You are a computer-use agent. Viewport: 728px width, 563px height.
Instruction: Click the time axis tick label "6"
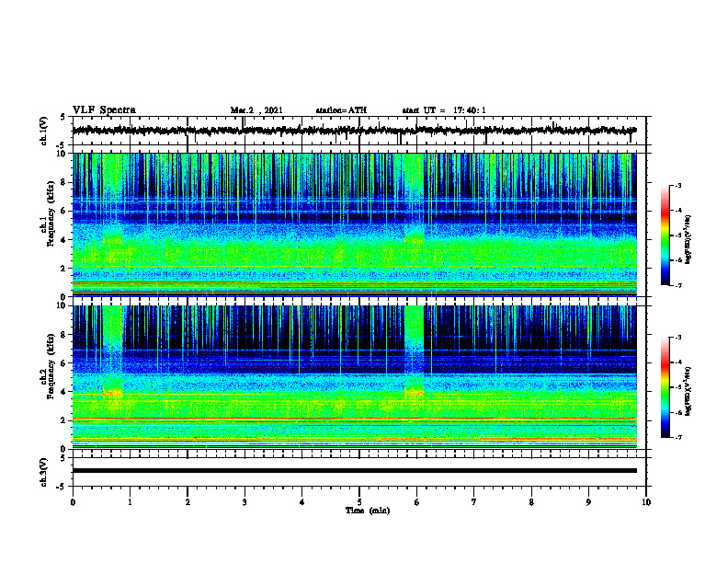(417, 502)
